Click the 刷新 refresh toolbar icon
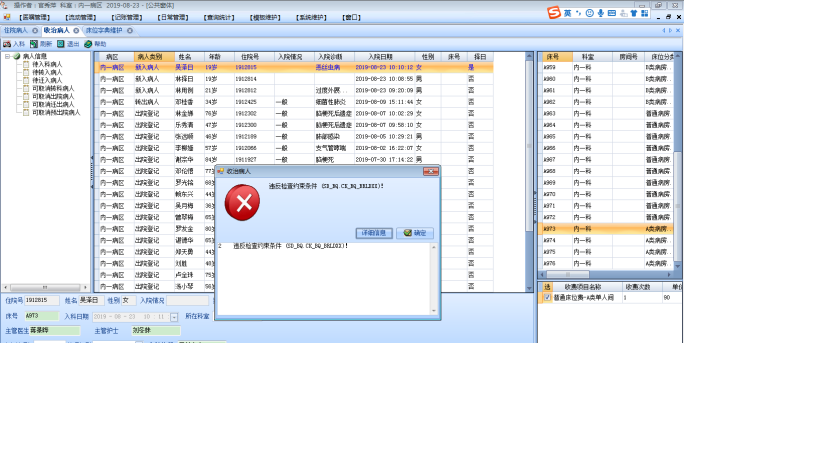Screen dimensions: 819x460 click(34, 44)
